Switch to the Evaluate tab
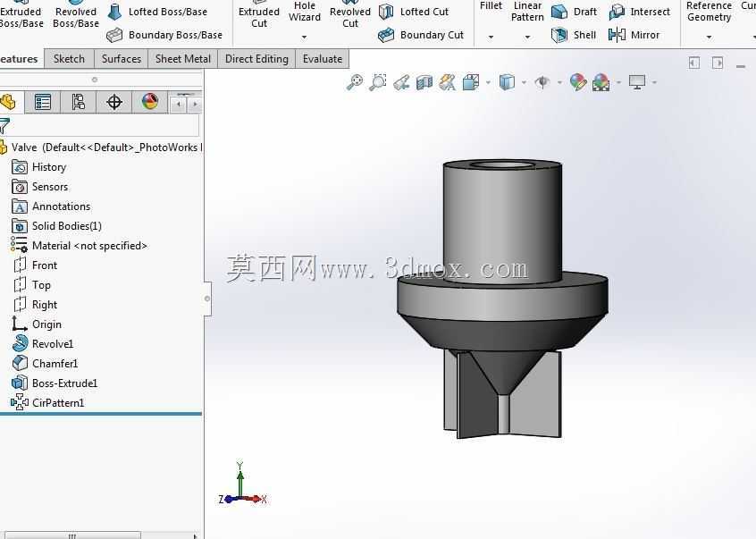 pyautogui.click(x=323, y=59)
